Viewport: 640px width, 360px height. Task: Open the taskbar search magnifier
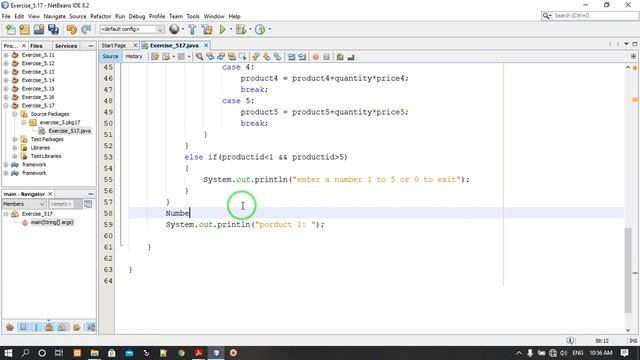pyautogui.click(x=25, y=353)
